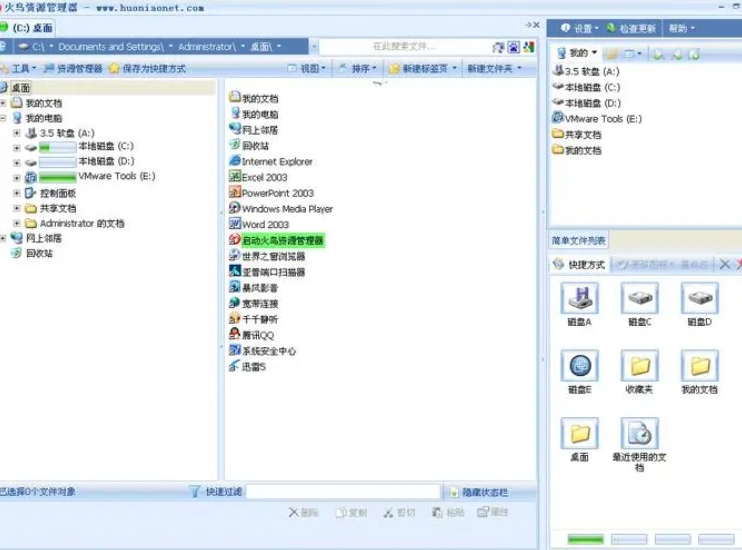The width and height of the screenshot is (742, 550).
Task: Click the Google search icon
Action: (529, 47)
